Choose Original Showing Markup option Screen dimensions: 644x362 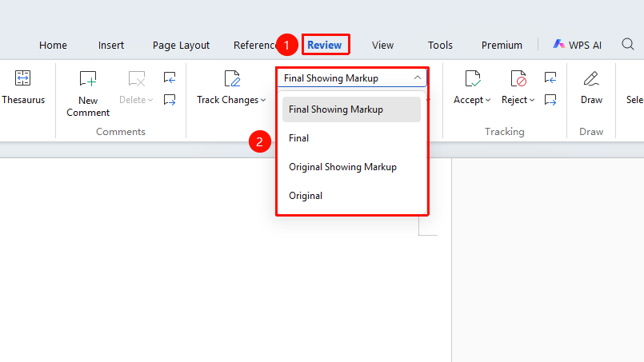(x=351, y=167)
